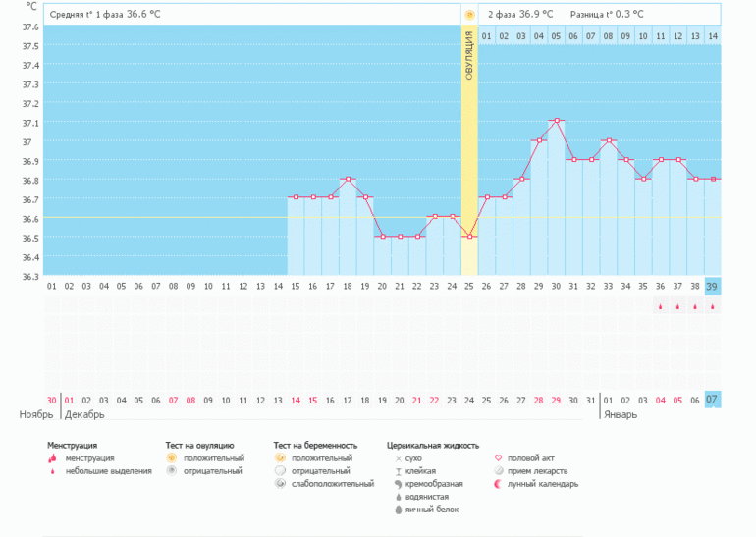
Task: Select the highlighted cycle day 39 label
Action: (712, 287)
